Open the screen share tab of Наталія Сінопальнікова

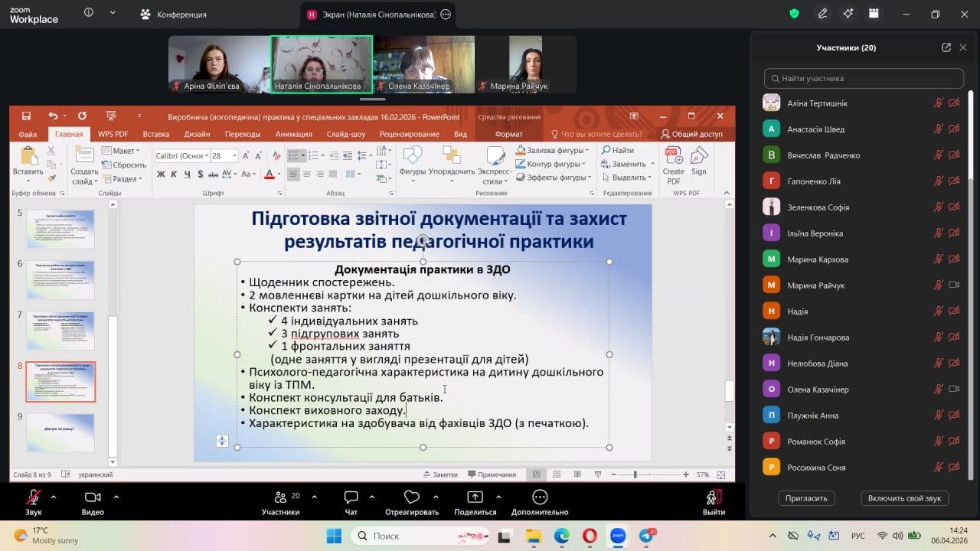coord(371,15)
